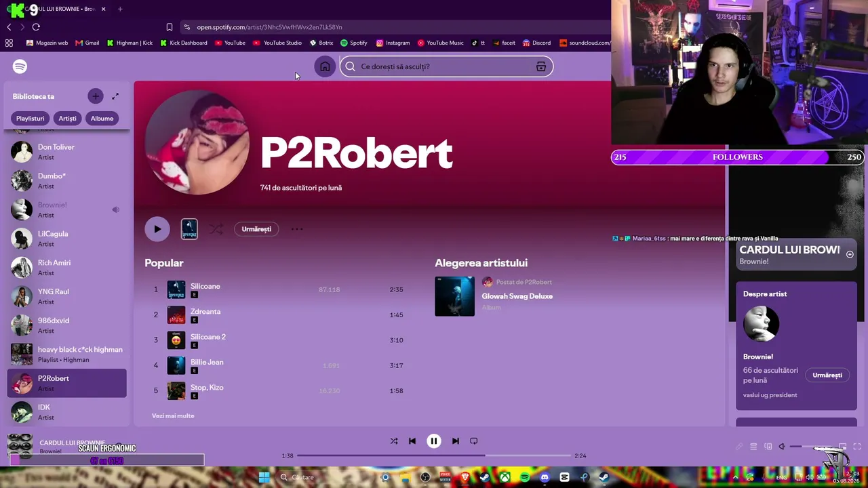Viewport: 868px width, 488px height.
Task: Toggle shuffle on the P2Robert artist page
Action: (x=216, y=229)
